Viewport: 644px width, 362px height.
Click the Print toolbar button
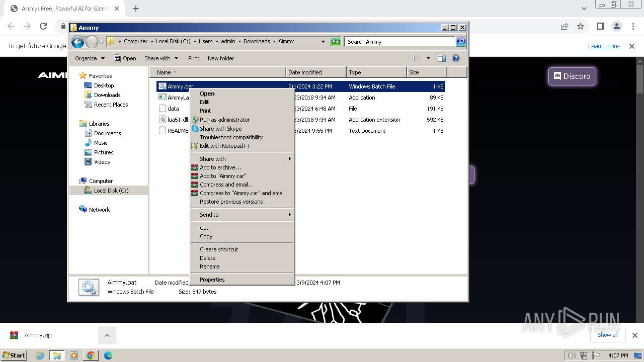[194, 58]
